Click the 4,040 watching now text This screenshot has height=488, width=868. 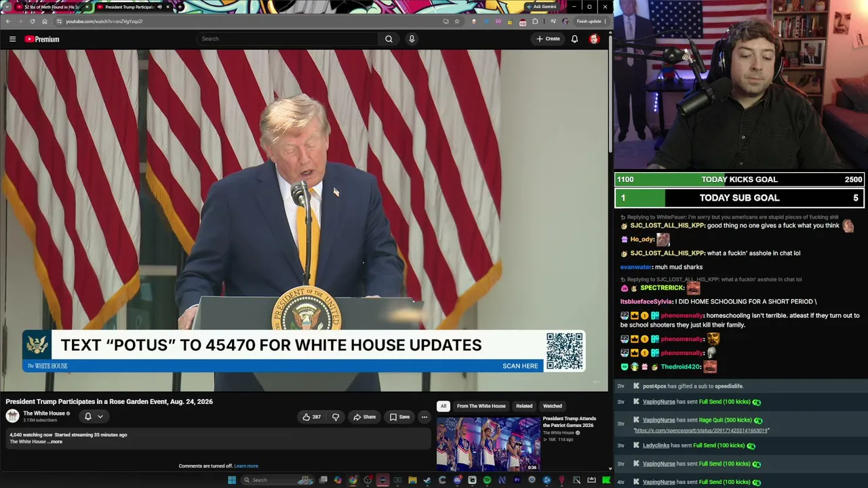pos(31,435)
